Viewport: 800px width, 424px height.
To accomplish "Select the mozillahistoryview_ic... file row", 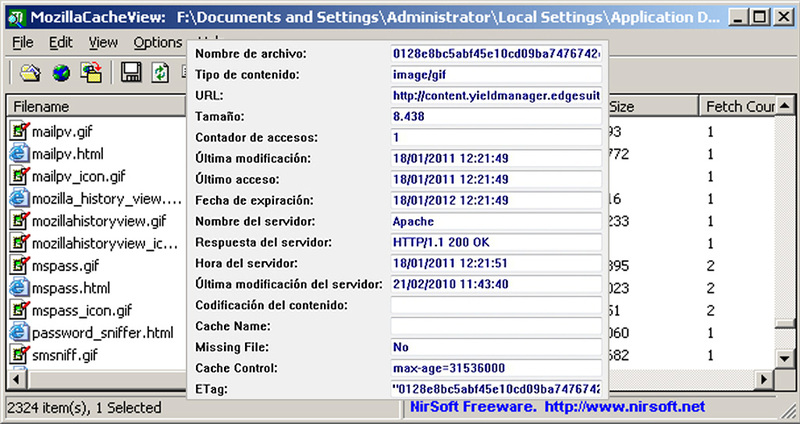I will pos(96,243).
